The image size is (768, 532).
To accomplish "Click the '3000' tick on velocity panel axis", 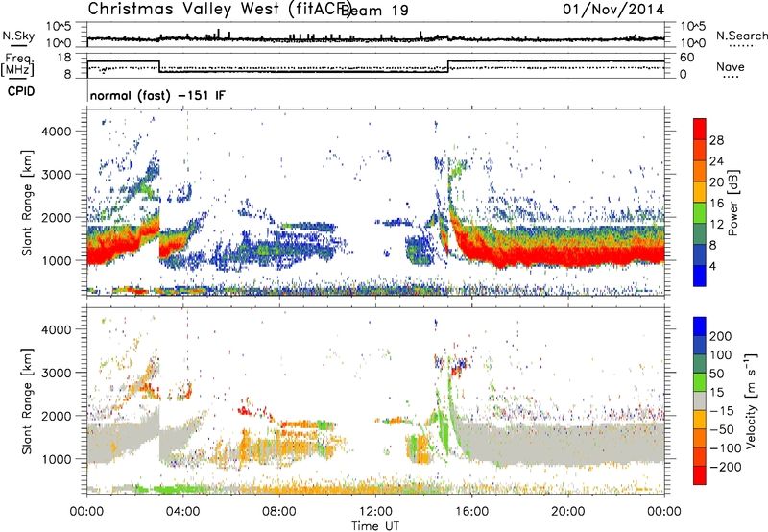I will pyautogui.click(x=56, y=373).
